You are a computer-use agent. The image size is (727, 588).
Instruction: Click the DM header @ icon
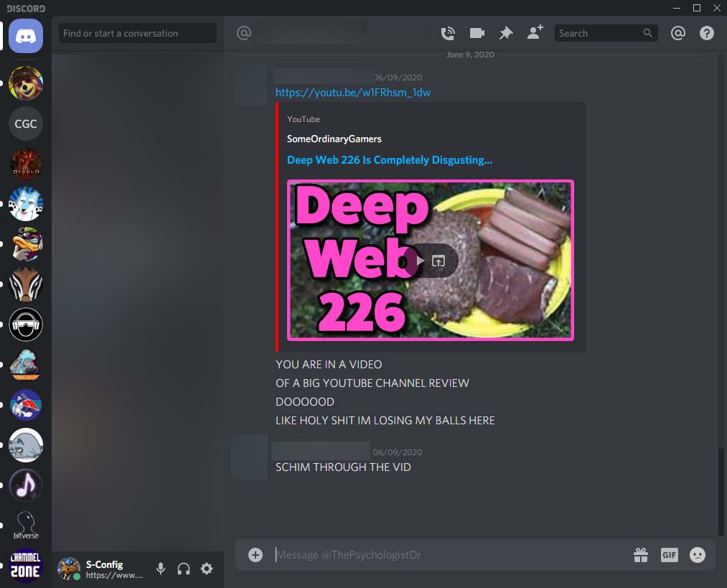[244, 33]
